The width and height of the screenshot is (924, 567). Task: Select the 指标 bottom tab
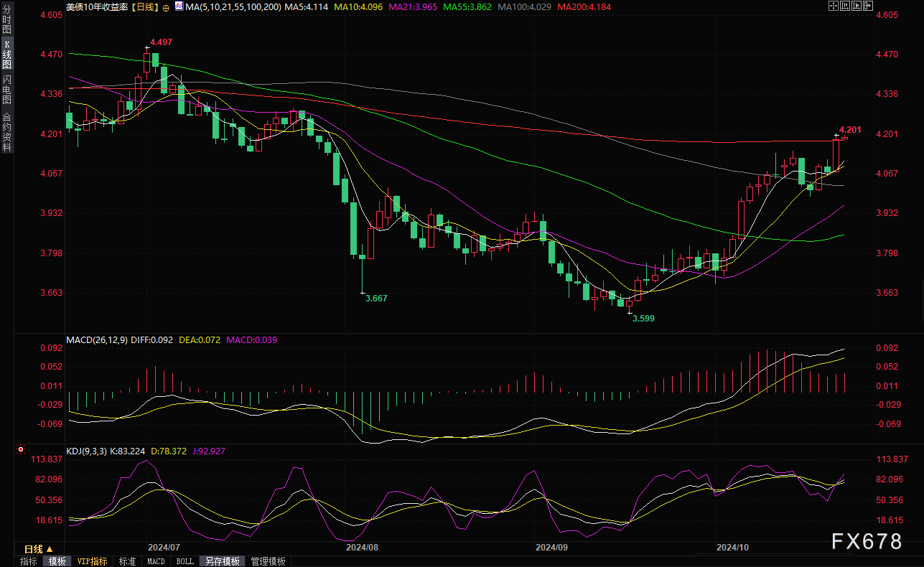tap(29, 561)
